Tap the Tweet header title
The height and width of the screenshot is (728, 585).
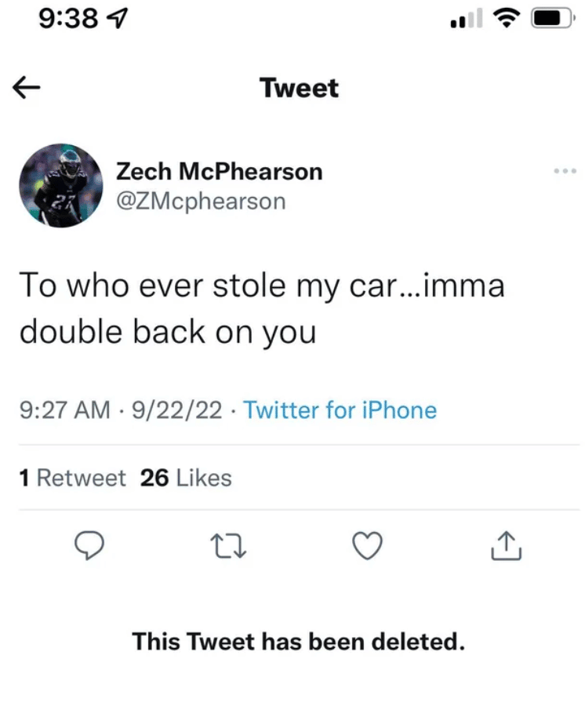(x=300, y=88)
